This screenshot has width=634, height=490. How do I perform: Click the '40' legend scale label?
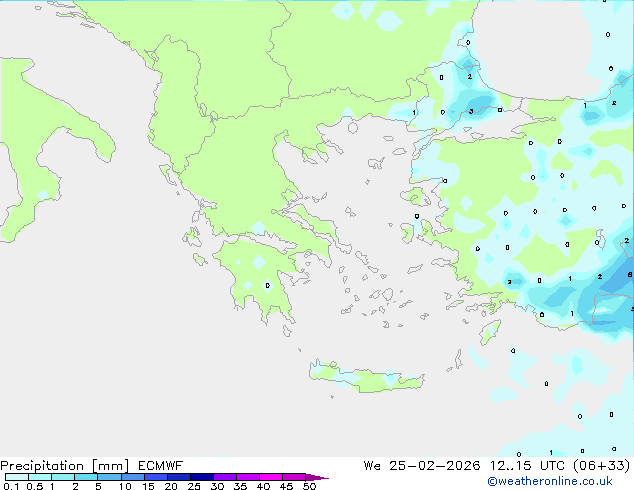click(263, 486)
